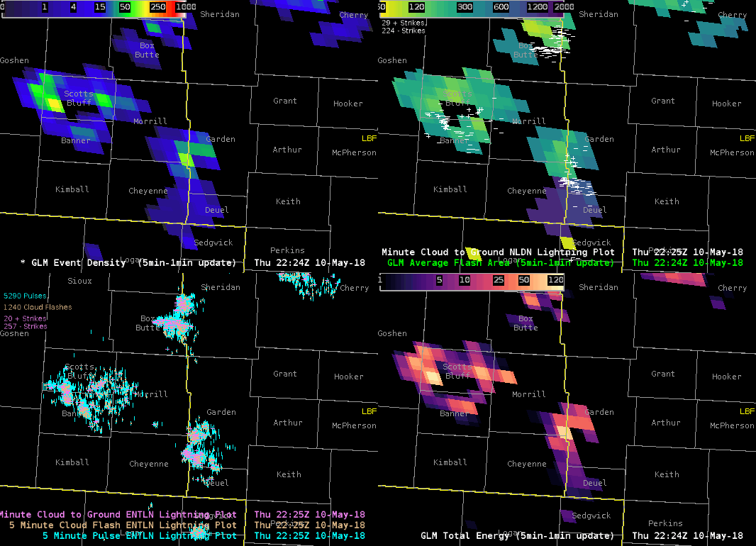
Task: Click the 5290 Pulses count text
Action: (x=25, y=296)
